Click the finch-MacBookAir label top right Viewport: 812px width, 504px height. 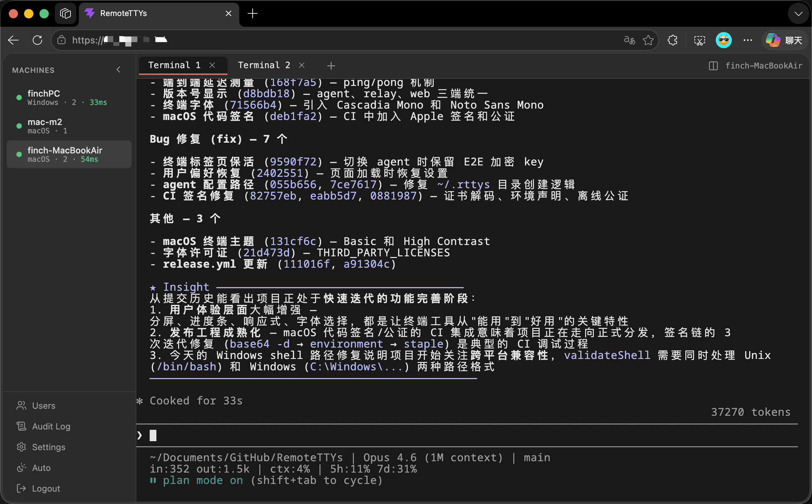tap(764, 66)
